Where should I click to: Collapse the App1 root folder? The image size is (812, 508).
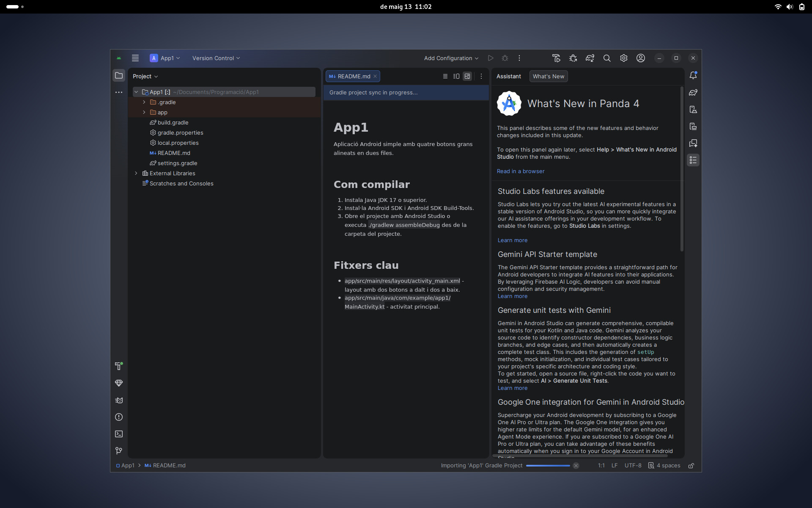(x=136, y=92)
